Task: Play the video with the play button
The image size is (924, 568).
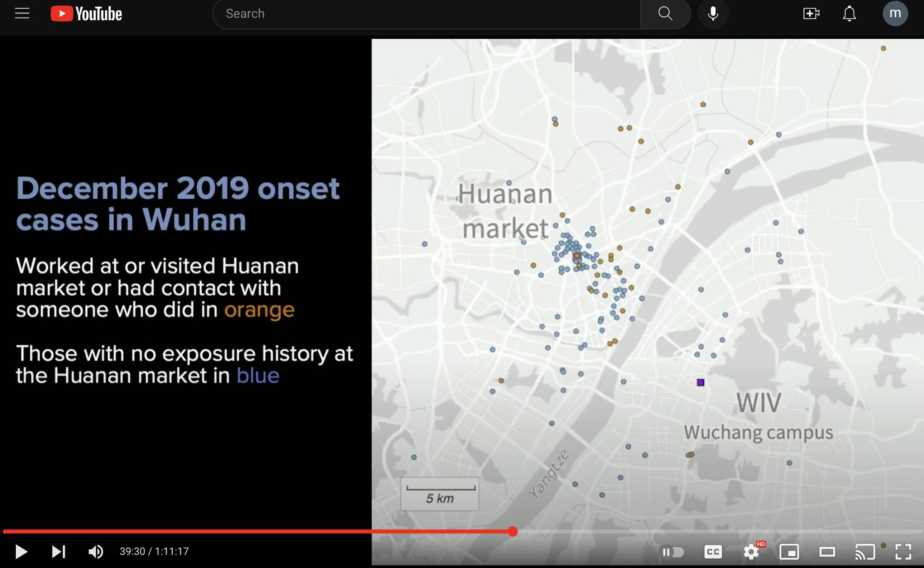Action: click(21, 551)
